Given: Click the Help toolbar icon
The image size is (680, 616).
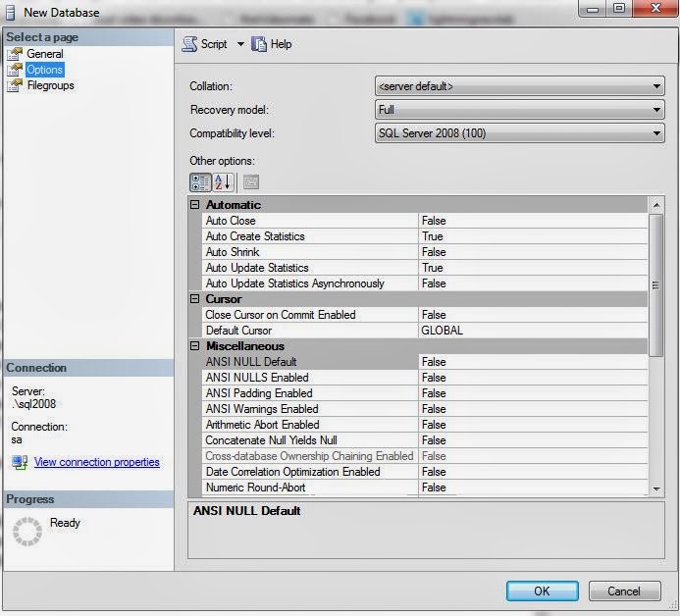Looking at the screenshot, I should tap(259, 44).
